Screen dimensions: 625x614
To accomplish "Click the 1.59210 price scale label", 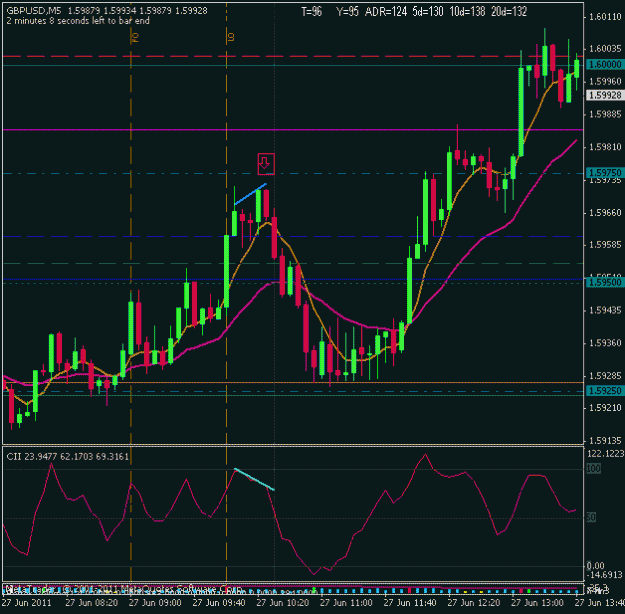I will point(605,408).
